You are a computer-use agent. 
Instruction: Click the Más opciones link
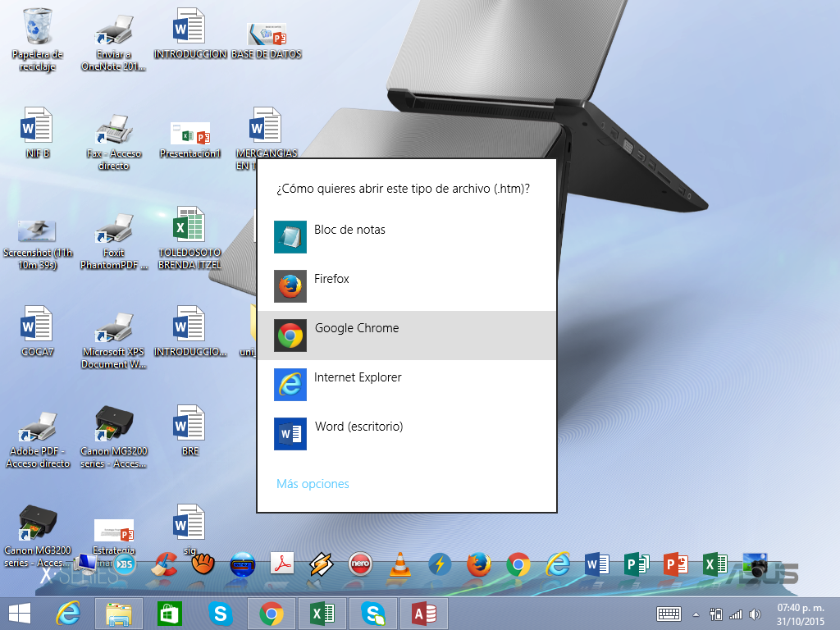(313, 484)
